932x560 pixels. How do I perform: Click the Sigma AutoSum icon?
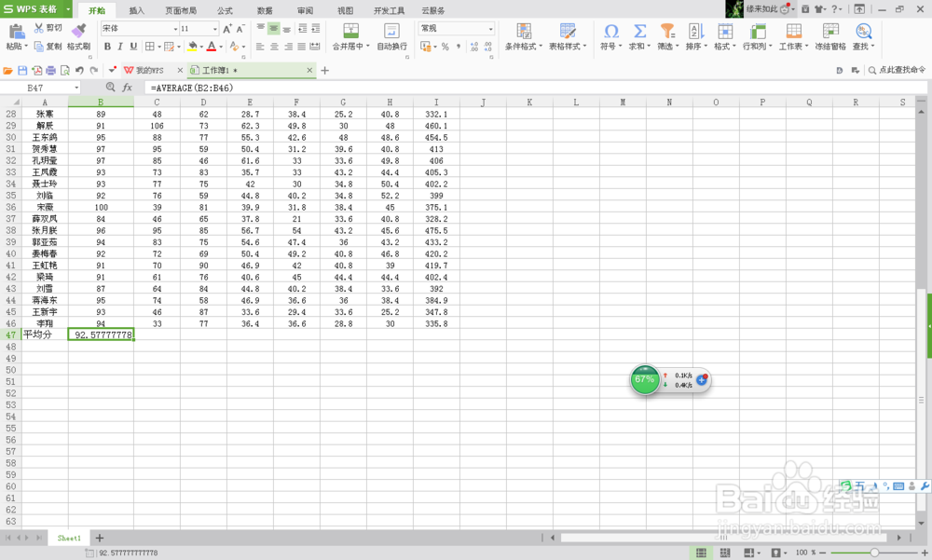(x=639, y=31)
